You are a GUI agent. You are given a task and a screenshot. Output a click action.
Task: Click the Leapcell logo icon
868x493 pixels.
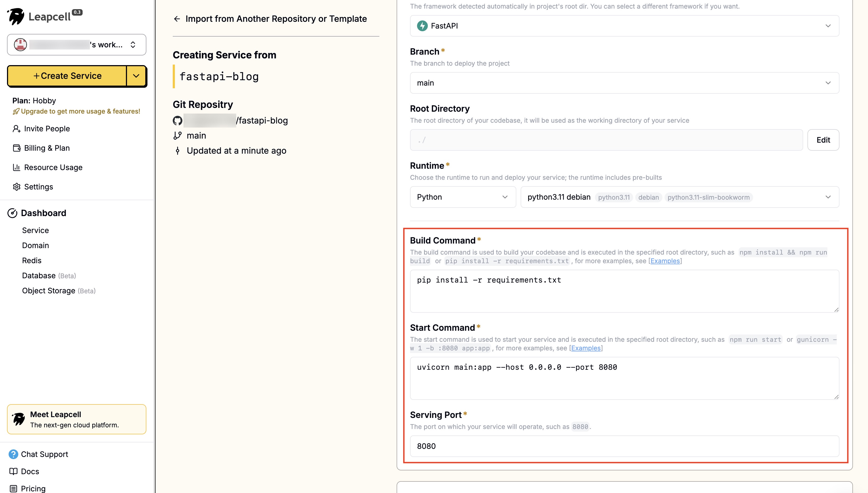pos(16,16)
